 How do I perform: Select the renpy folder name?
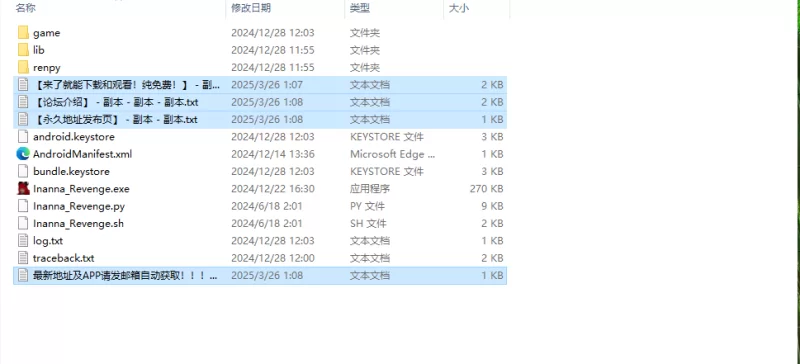(47, 67)
